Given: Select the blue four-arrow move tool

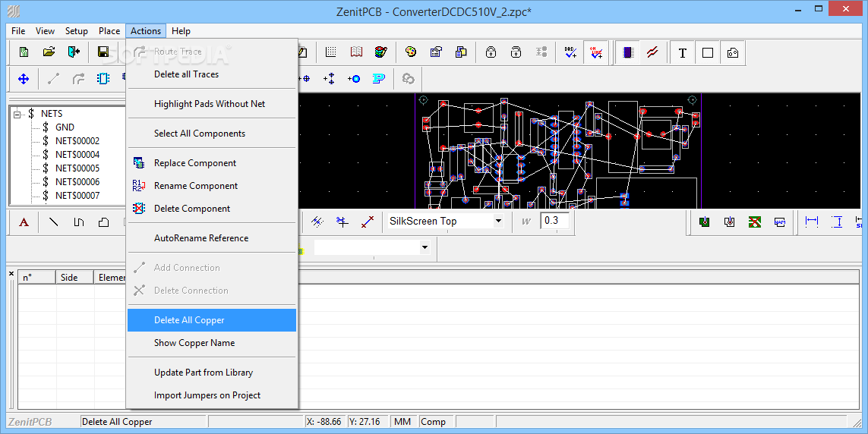Looking at the screenshot, I should click(x=24, y=79).
